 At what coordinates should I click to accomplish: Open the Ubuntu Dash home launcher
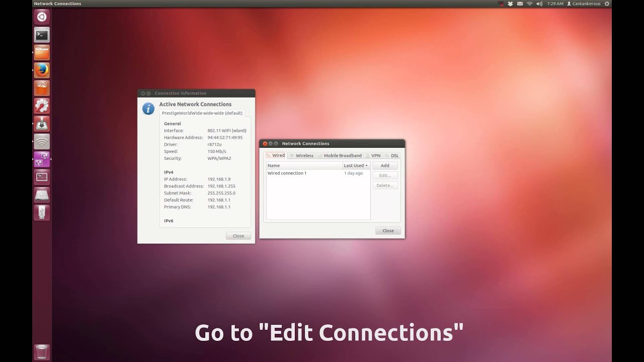pyautogui.click(x=42, y=17)
